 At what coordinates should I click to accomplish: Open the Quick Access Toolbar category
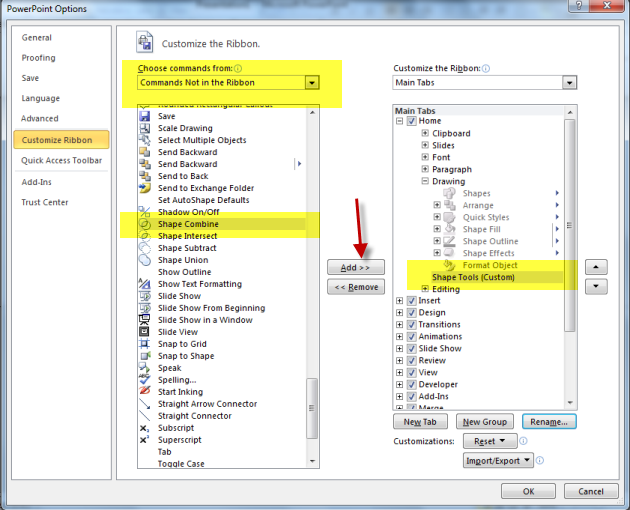[62, 160]
